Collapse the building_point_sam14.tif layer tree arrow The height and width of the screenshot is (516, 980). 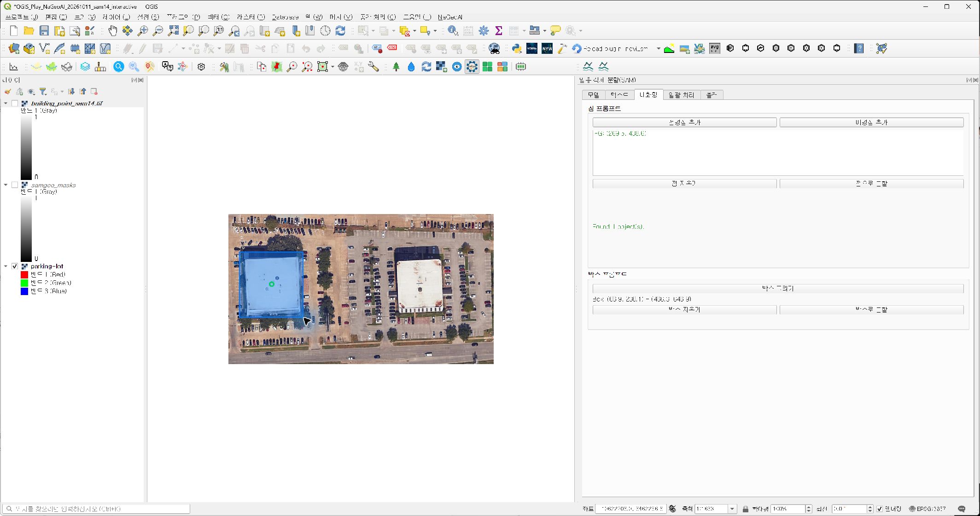coord(6,104)
